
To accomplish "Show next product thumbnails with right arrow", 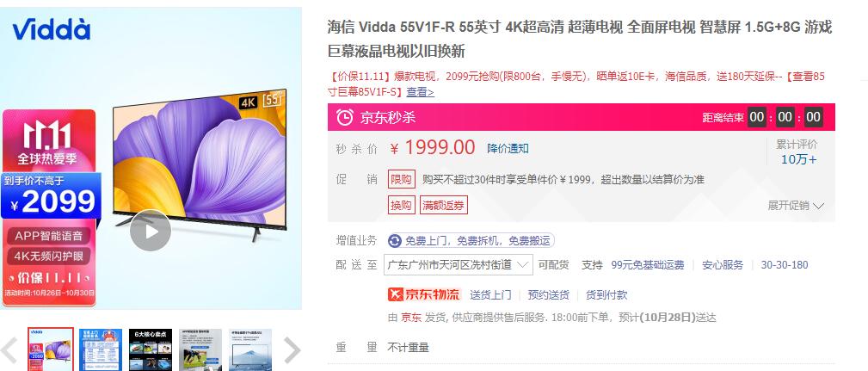I will [292, 350].
